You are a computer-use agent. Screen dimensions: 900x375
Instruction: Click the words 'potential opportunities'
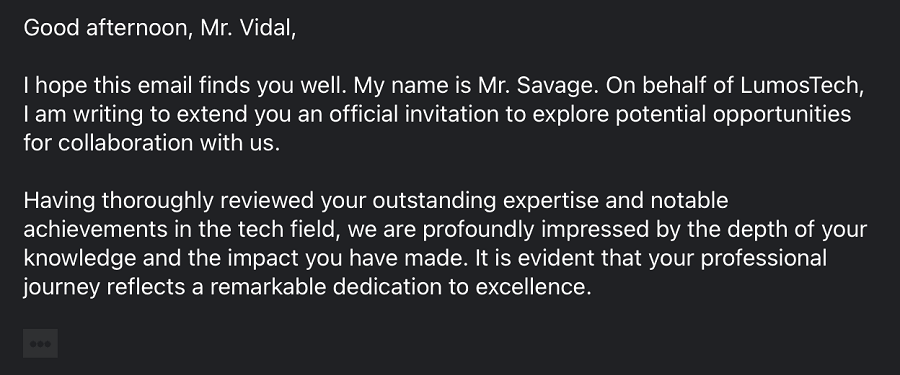coord(733,114)
